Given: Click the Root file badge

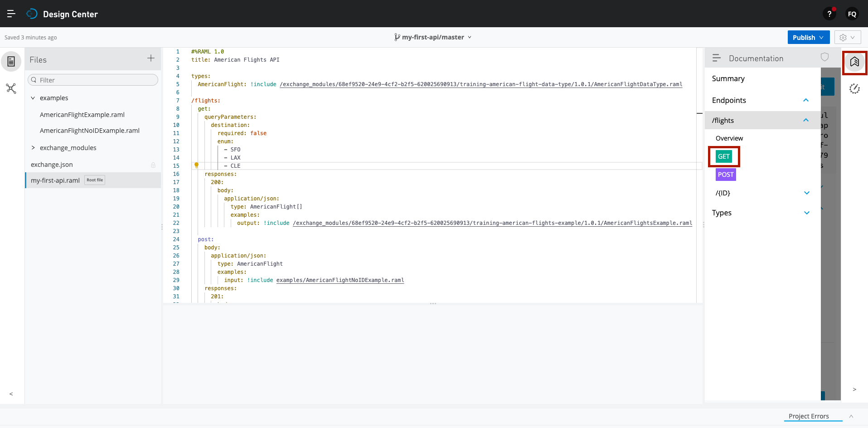Looking at the screenshot, I should tap(95, 180).
